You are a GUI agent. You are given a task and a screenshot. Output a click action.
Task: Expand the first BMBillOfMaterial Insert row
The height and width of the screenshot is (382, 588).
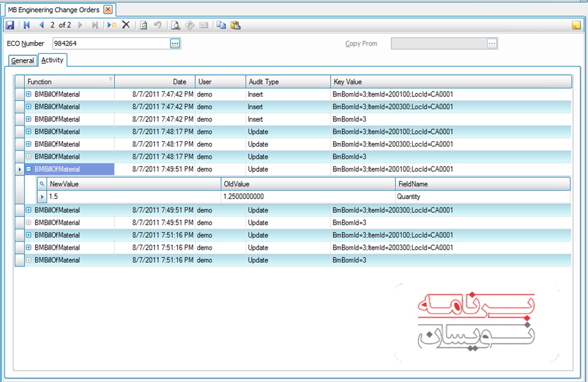29,94
